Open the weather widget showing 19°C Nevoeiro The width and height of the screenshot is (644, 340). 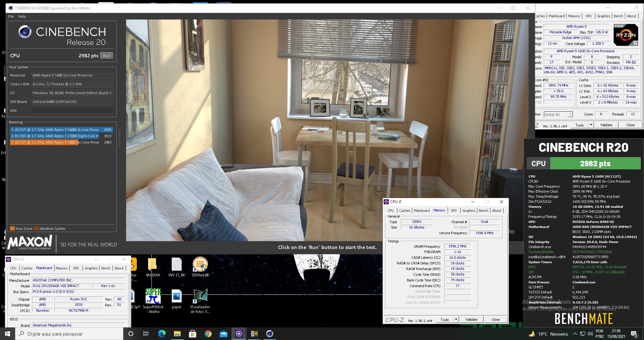coord(548,334)
